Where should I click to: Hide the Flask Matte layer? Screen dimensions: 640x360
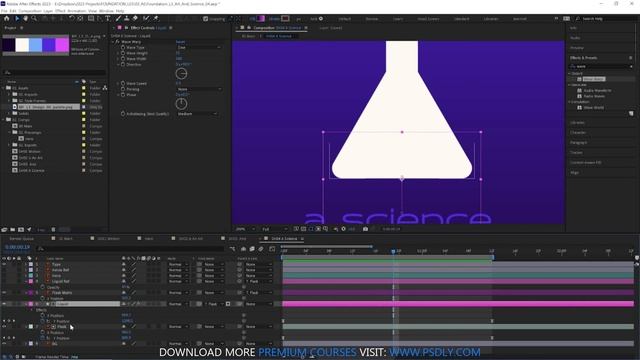click(x=4, y=293)
